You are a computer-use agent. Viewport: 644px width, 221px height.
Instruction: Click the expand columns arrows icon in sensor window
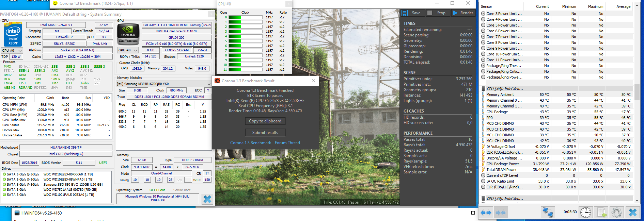[486, 213]
